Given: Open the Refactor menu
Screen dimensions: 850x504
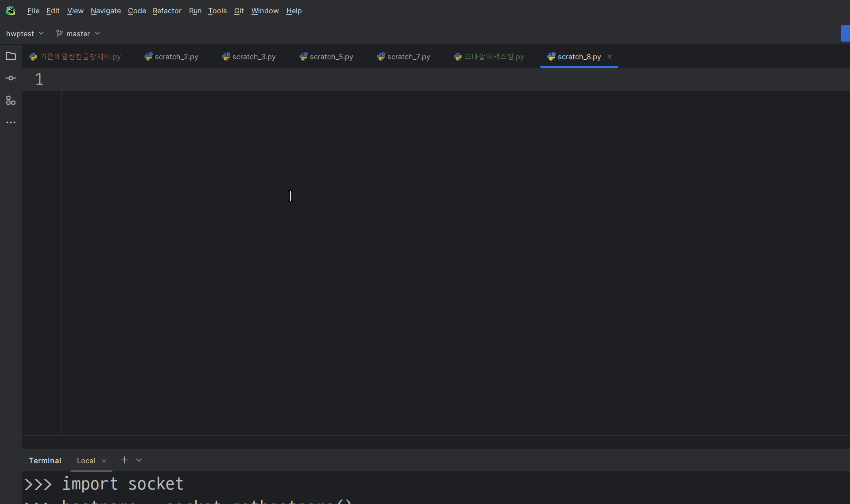Looking at the screenshot, I should tap(167, 11).
